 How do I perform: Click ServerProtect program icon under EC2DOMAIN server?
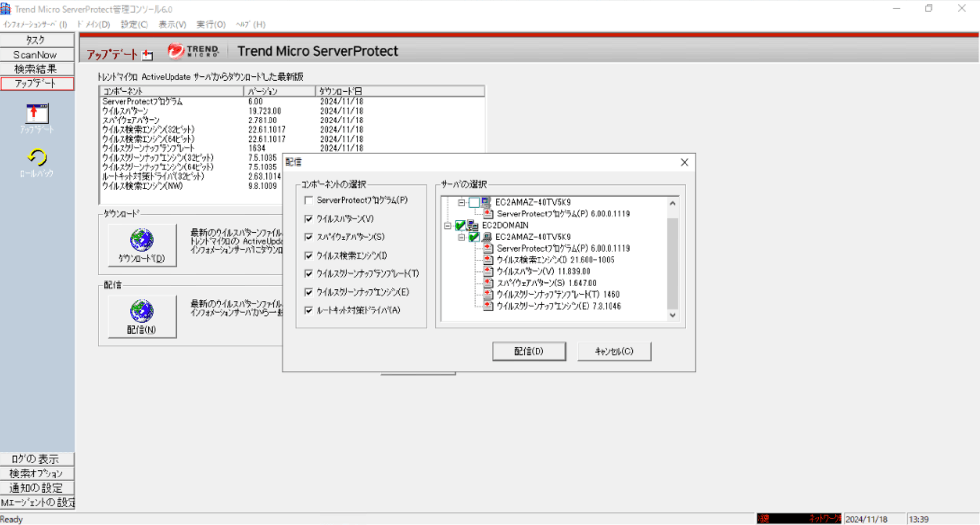(488, 248)
